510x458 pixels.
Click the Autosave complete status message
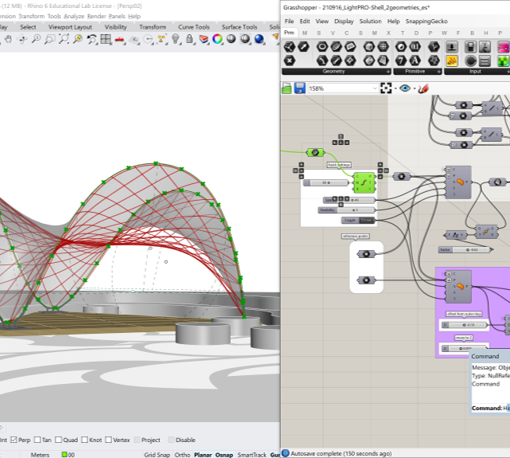341,453
